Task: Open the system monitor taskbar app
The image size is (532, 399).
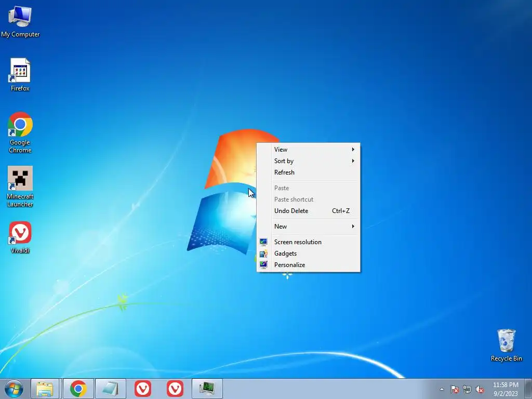Action: point(207,389)
